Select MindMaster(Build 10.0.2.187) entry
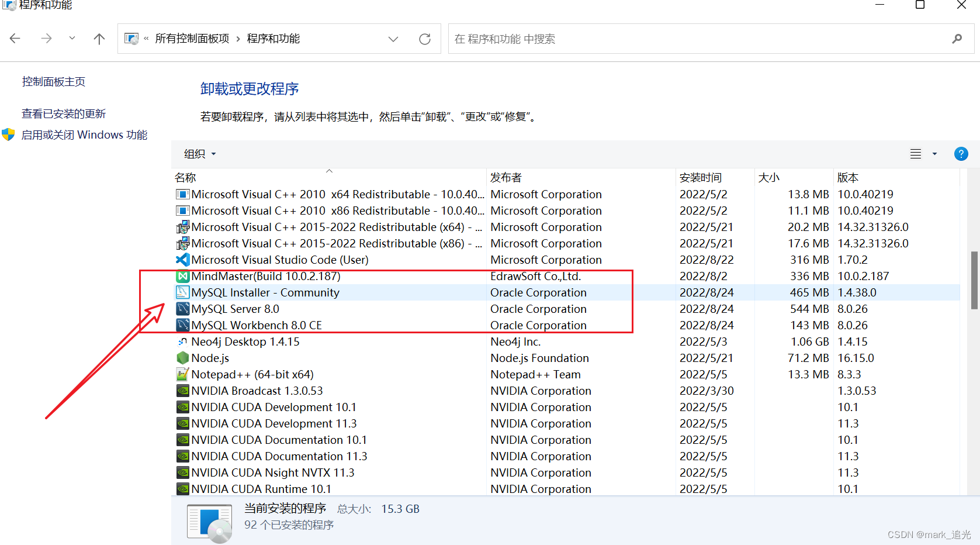This screenshot has width=980, height=545. tap(266, 276)
